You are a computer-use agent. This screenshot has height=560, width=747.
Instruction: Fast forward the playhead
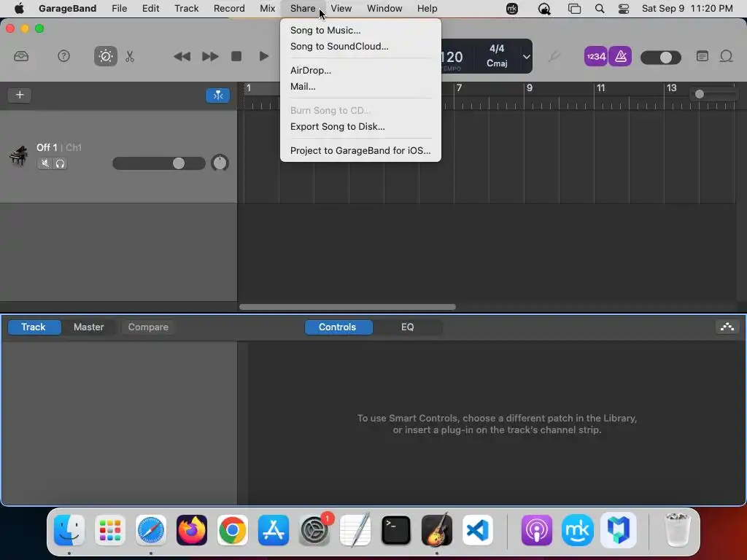click(209, 57)
